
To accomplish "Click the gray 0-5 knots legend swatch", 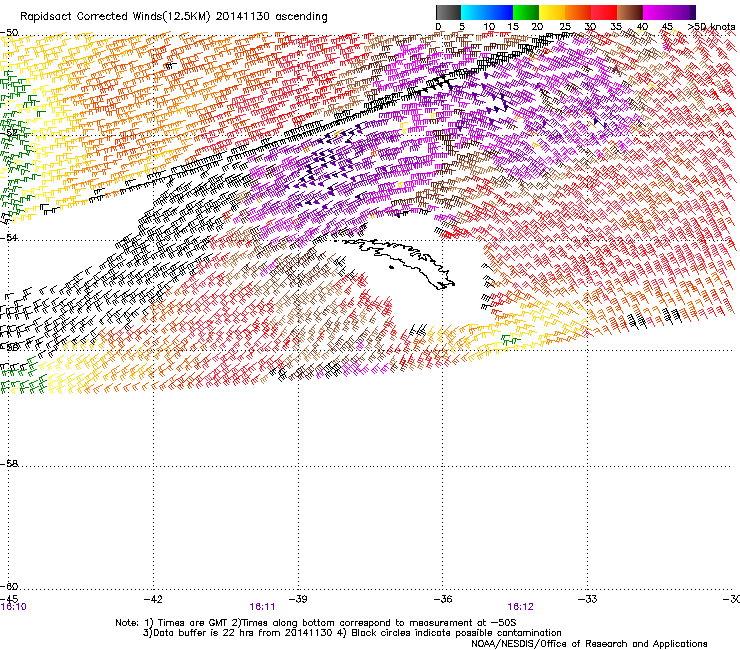I will pyautogui.click(x=448, y=12).
